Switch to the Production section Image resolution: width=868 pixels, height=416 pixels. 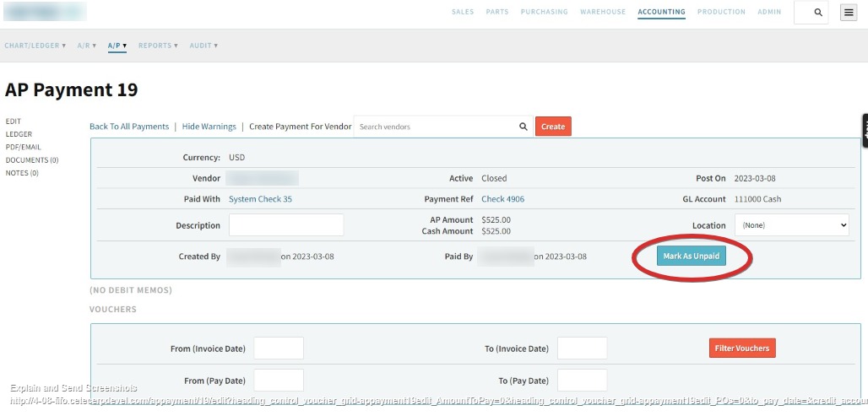coord(721,12)
